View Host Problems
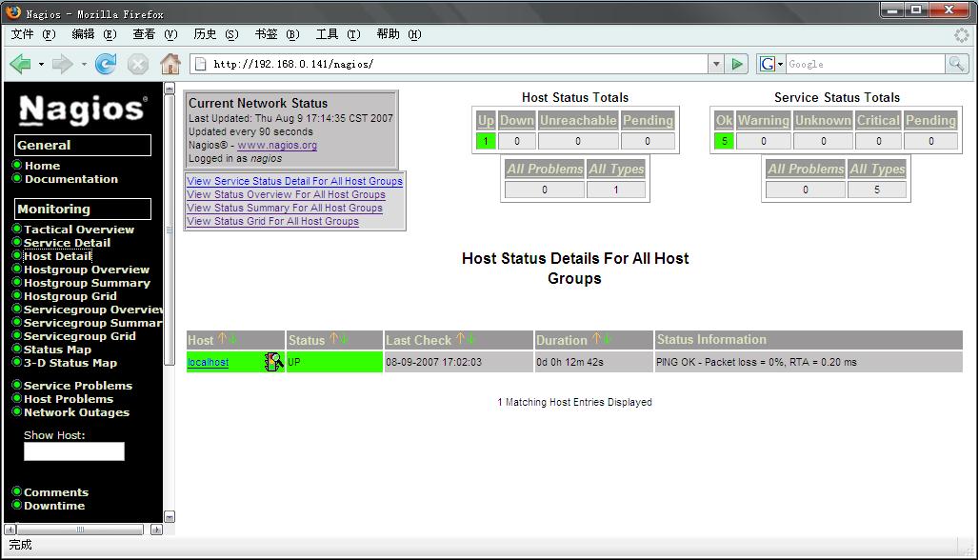979x560 pixels. 69,399
